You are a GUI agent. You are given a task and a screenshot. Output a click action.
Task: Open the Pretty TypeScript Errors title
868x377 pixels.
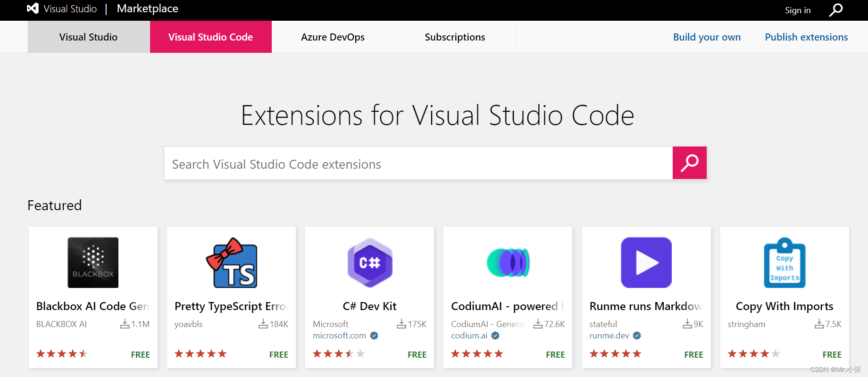(x=231, y=306)
